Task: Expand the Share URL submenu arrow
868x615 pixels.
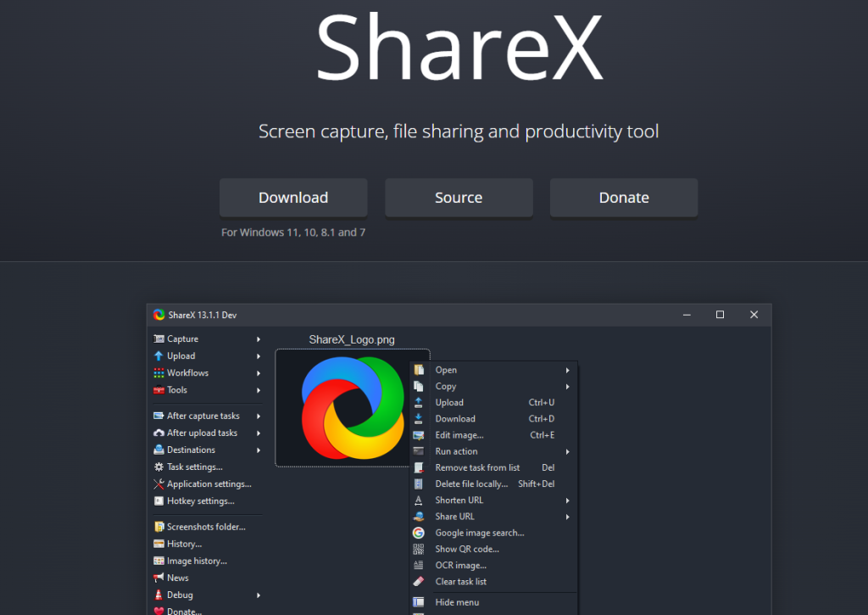Action: click(567, 517)
